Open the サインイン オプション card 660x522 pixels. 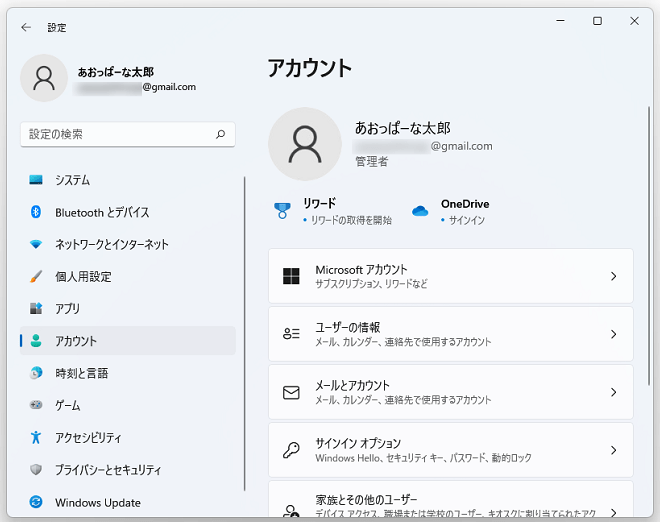click(451, 450)
